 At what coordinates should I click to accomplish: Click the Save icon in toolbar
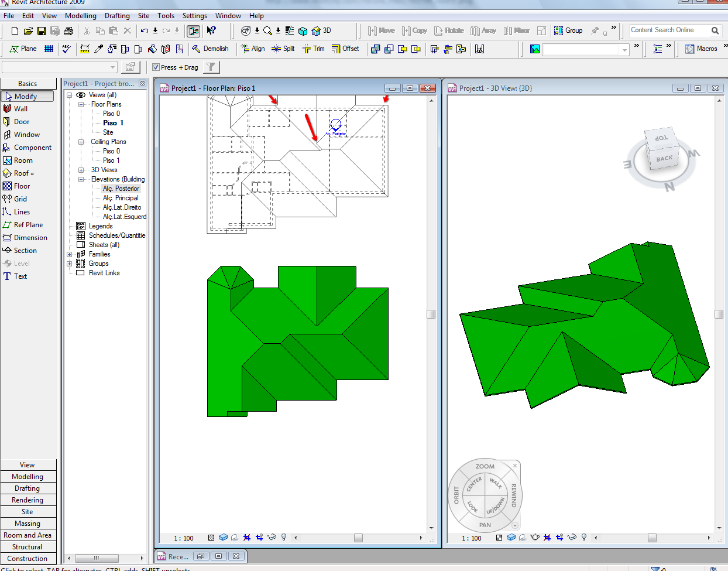(42, 30)
